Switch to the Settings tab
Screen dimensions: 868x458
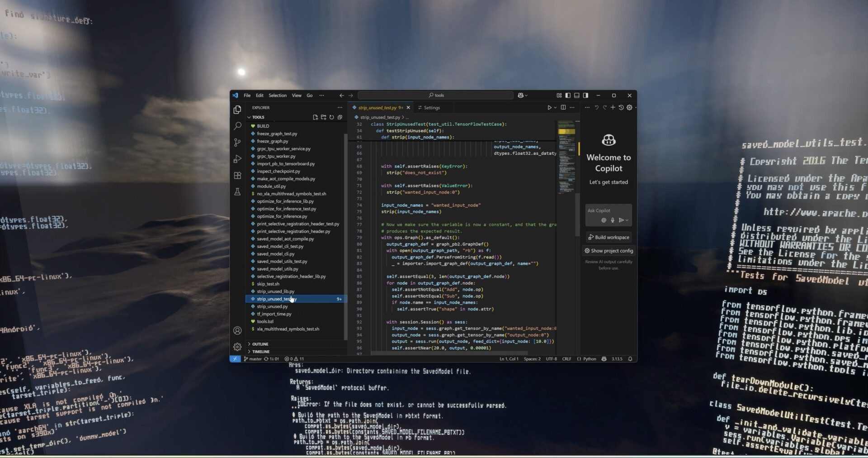click(x=431, y=108)
